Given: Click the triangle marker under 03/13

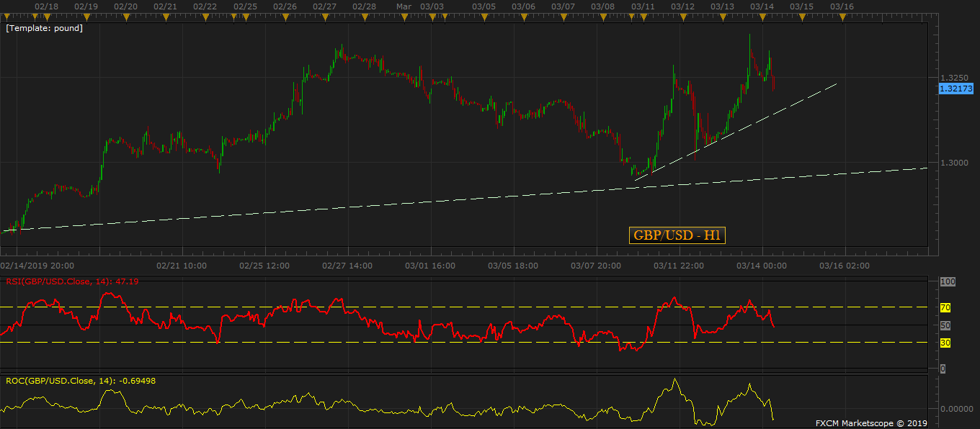Looking at the screenshot, I should (x=723, y=17).
